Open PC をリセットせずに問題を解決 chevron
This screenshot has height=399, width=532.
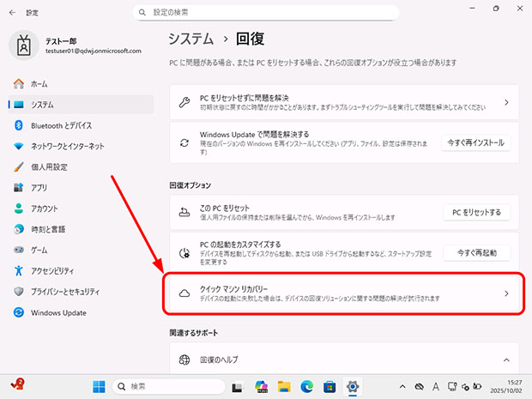[506, 102]
